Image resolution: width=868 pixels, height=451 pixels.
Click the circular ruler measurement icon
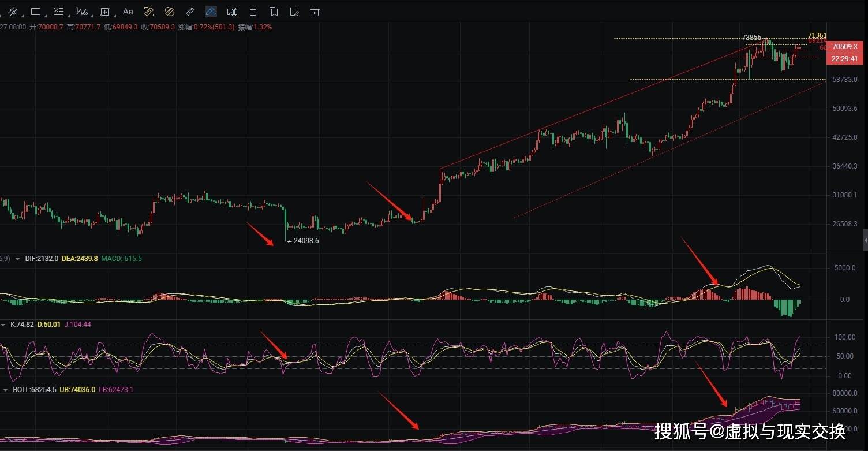click(170, 12)
